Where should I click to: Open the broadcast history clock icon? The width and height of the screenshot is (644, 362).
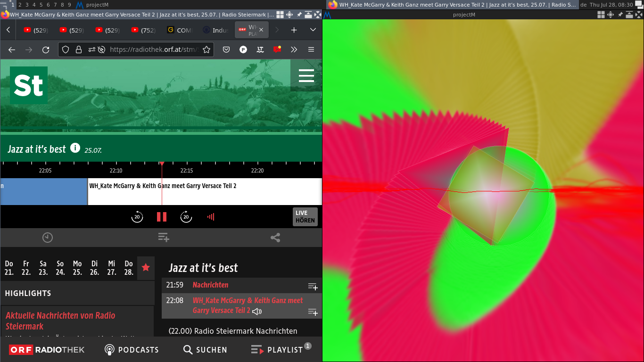(48, 238)
